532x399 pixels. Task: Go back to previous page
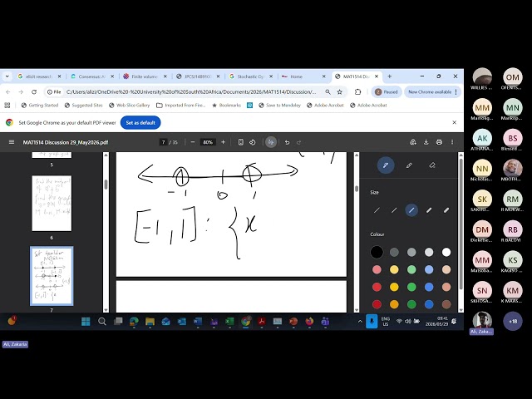point(8,92)
